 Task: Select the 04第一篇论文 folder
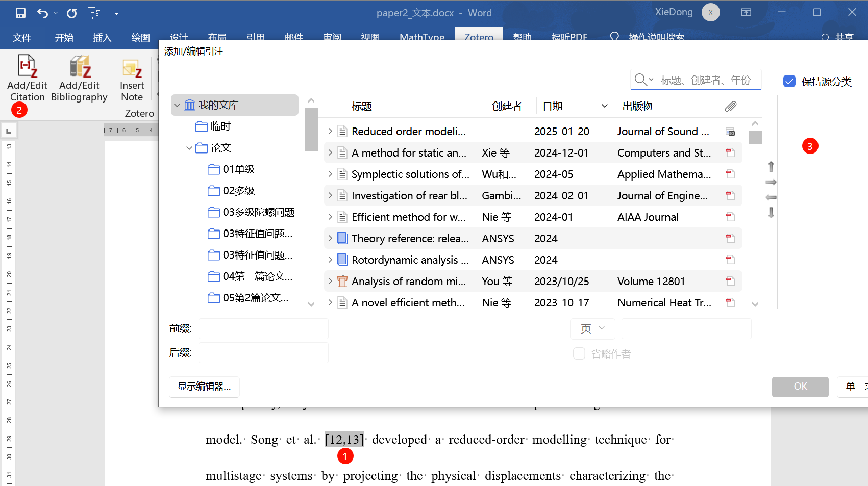coord(251,276)
